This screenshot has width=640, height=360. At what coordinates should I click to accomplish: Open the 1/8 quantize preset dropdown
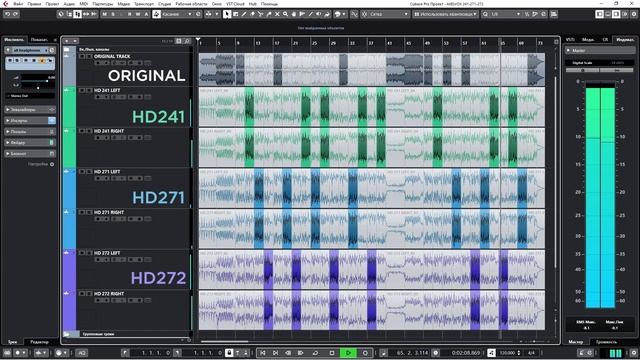point(505,14)
